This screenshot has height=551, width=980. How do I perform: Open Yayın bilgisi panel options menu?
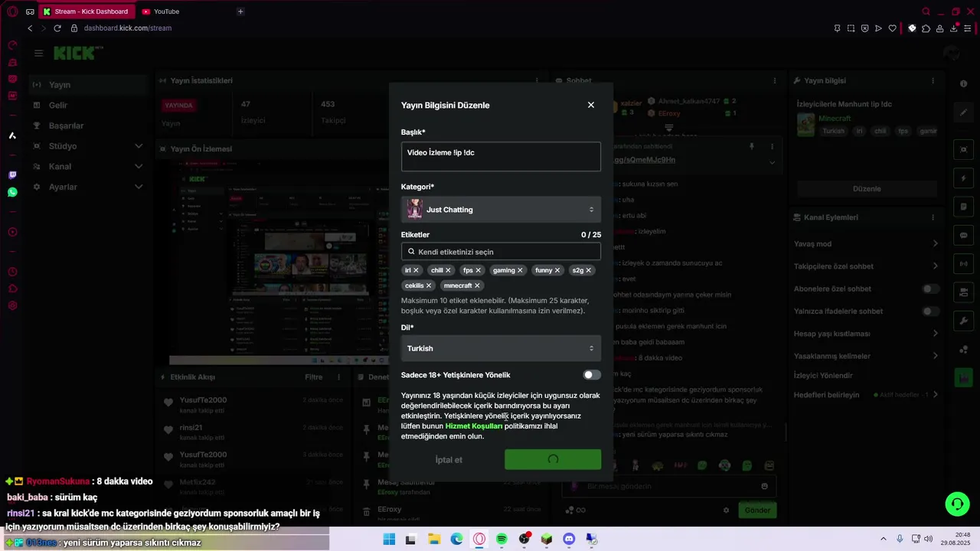click(x=933, y=80)
